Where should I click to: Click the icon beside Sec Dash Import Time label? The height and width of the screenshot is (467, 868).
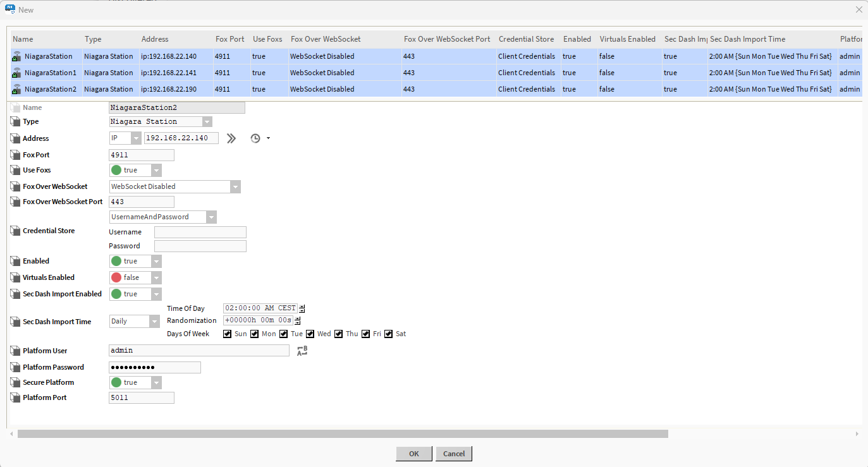(x=16, y=322)
